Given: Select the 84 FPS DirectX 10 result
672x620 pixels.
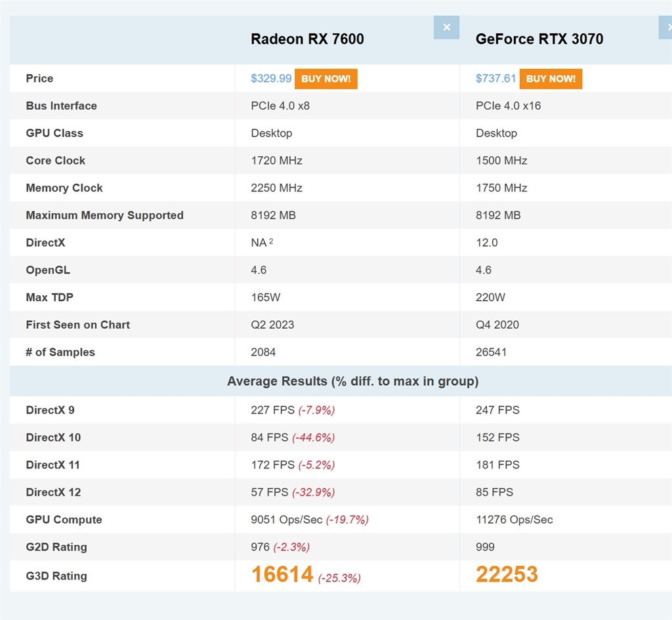Looking at the screenshot, I should (270, 438).
